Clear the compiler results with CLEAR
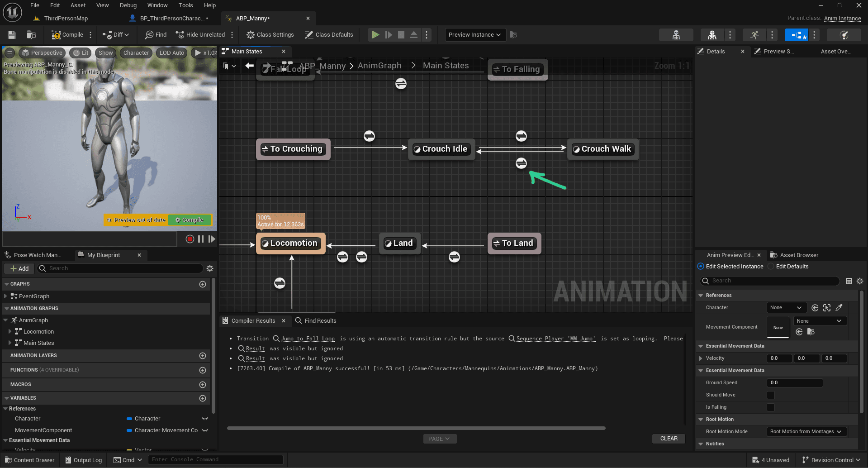The image size is (868, 468). pos(669,439)
